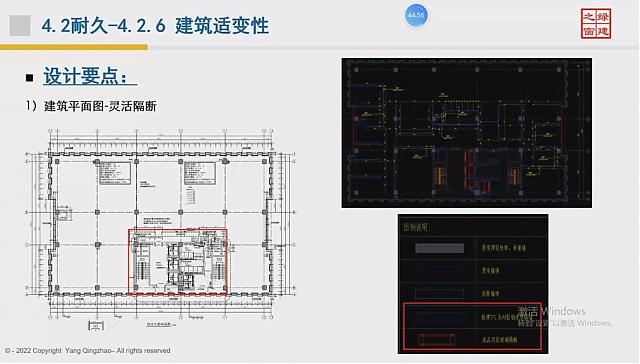Click the red seal logo at top right

(x=596, y=24)
